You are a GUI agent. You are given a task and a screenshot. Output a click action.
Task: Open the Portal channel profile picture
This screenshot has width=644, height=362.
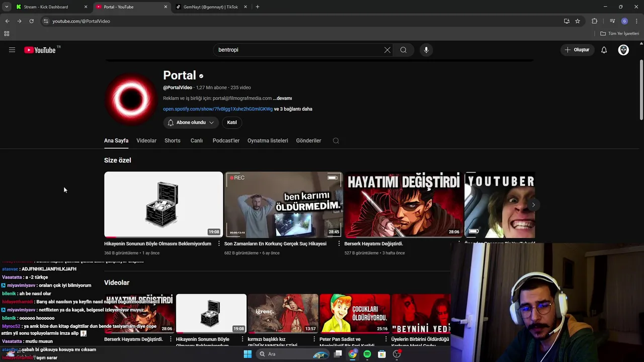tap(131, 99)
